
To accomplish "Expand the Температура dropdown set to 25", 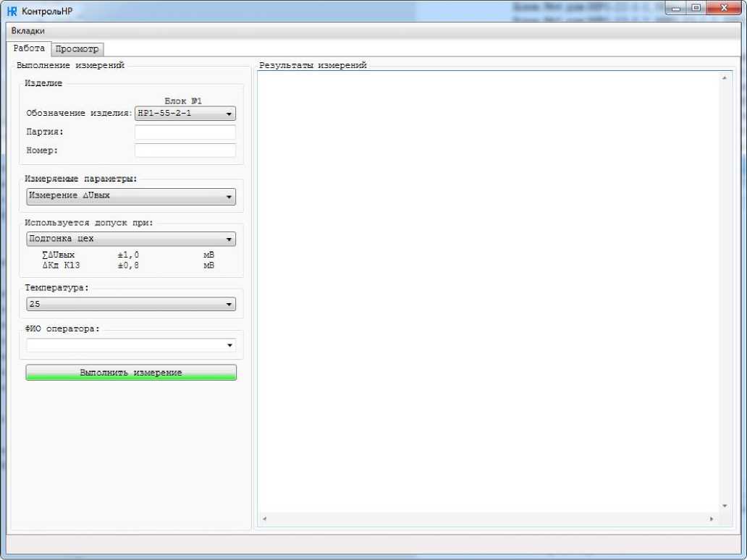I will click(x=131, y=305).
